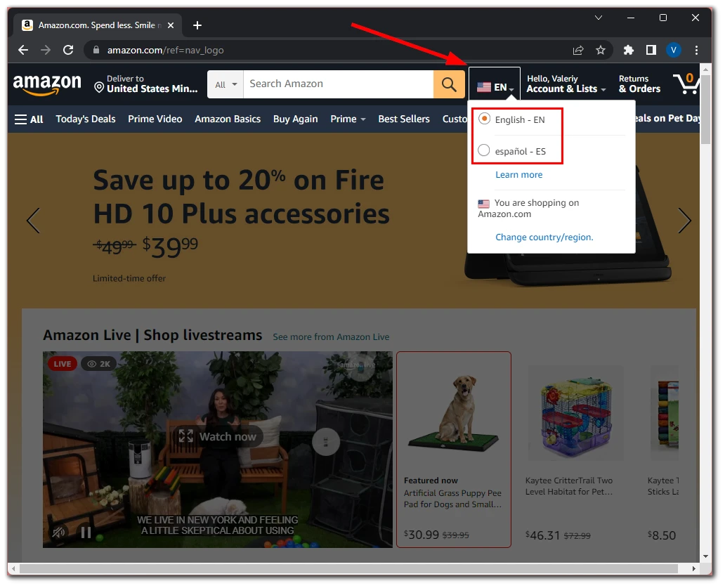Click the site lock icon in address bar
The image size is (725, 588).
(x=96, y=50)
